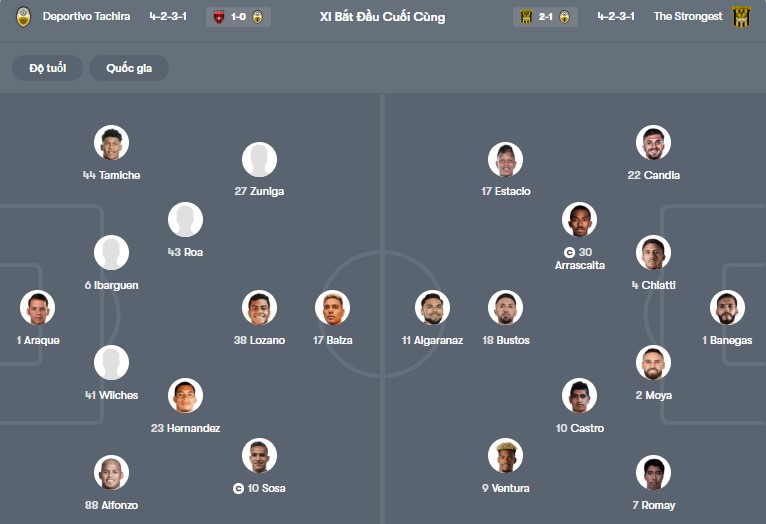
Task: Select the 38 Lozano player label
Action: tap(259, 340)
